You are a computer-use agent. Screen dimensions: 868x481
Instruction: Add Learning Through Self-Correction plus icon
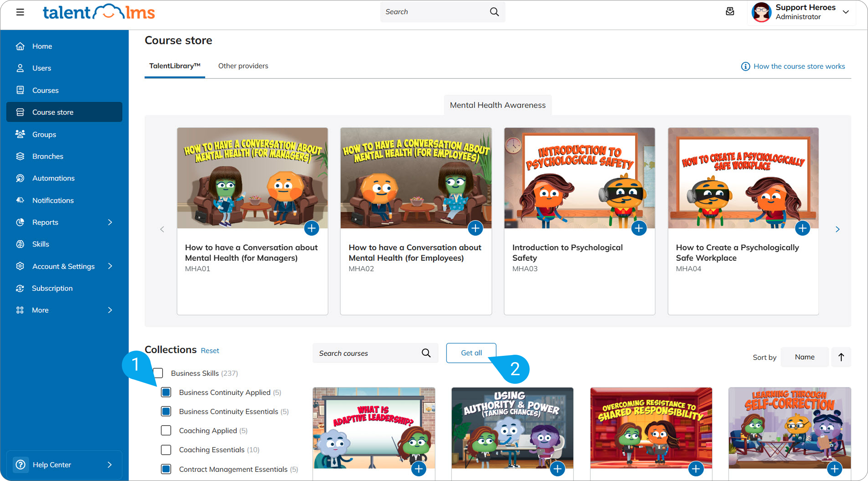click(x=834, y=469)
